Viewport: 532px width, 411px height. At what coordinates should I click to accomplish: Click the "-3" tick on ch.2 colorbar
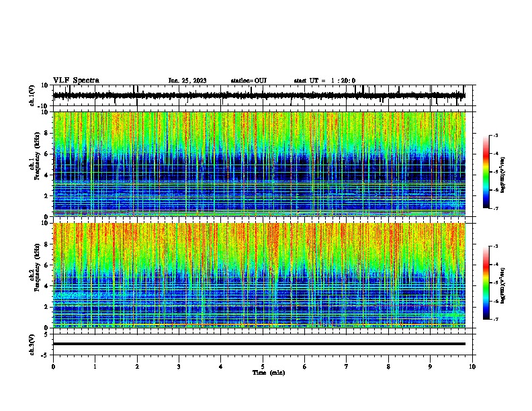point(496,246)
